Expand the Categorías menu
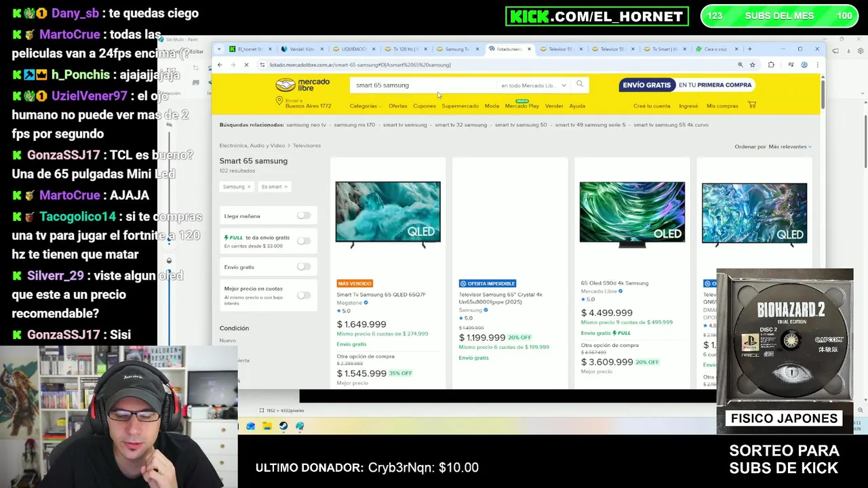Screen dimensions: 868x488 click(x=365, y=106)
